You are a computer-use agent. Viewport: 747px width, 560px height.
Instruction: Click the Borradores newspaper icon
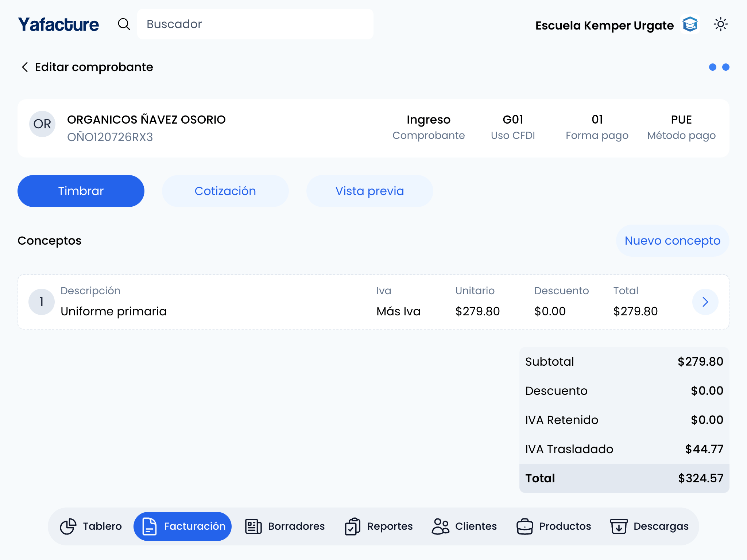tap(253, 526)
